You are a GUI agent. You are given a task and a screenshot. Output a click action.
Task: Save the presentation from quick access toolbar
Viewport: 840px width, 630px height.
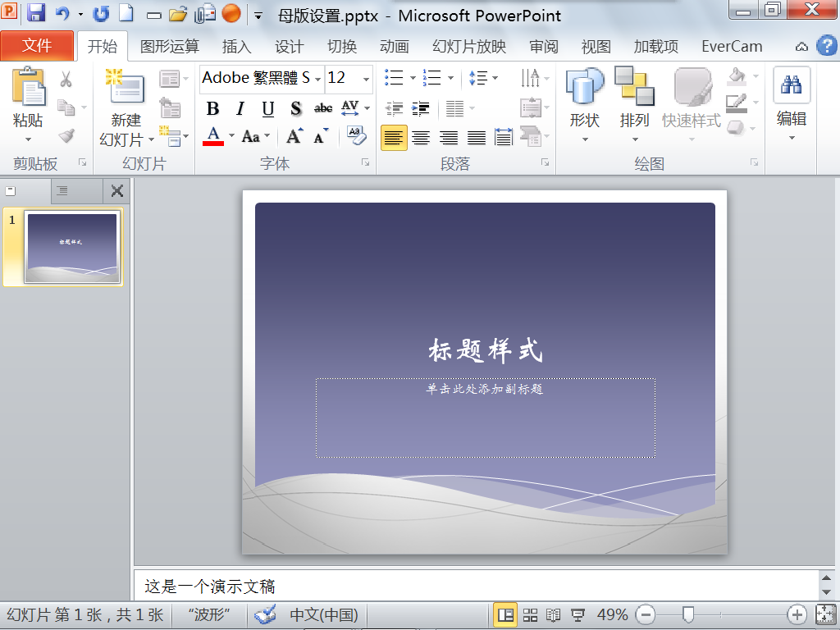(36, 11)
